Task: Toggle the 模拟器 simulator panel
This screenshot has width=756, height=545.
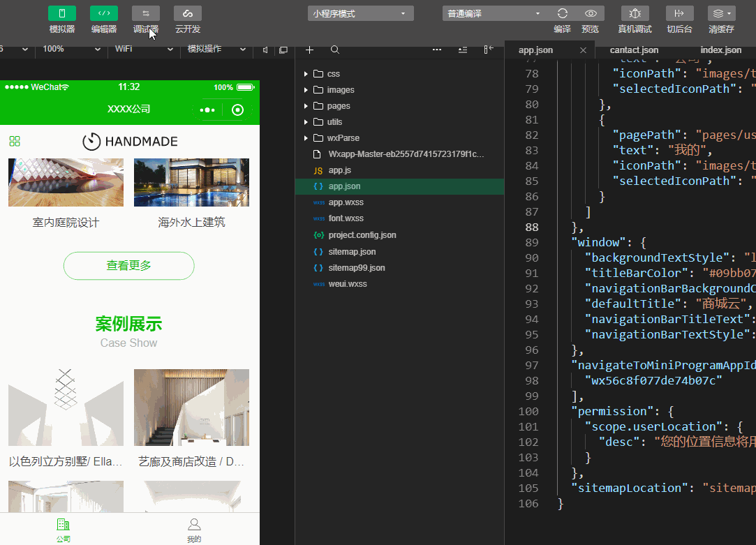Action: pos(62,13)
